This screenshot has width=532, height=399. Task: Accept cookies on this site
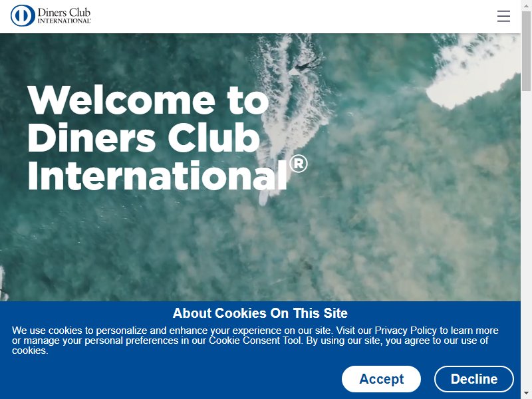[381, 379]
